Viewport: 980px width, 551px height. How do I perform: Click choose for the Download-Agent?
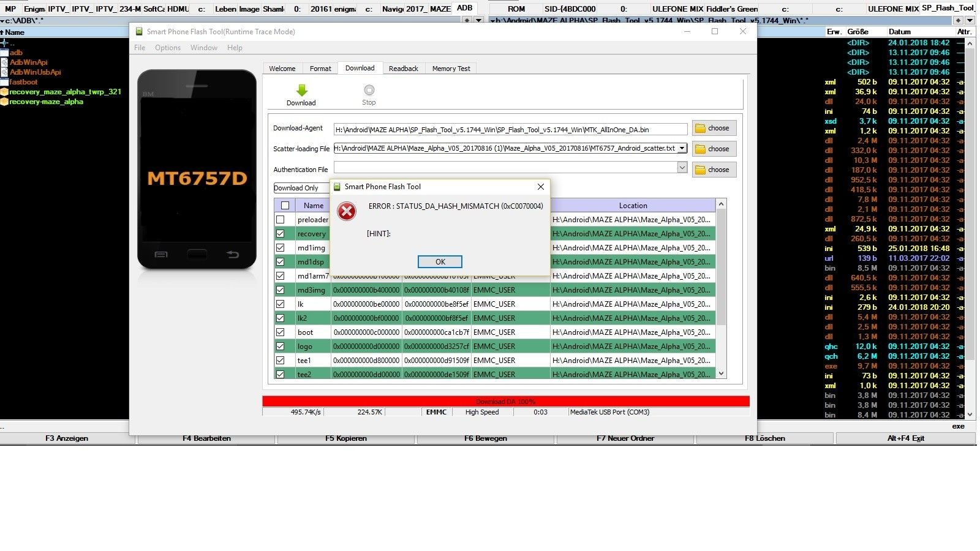click(x=714, y=128)
